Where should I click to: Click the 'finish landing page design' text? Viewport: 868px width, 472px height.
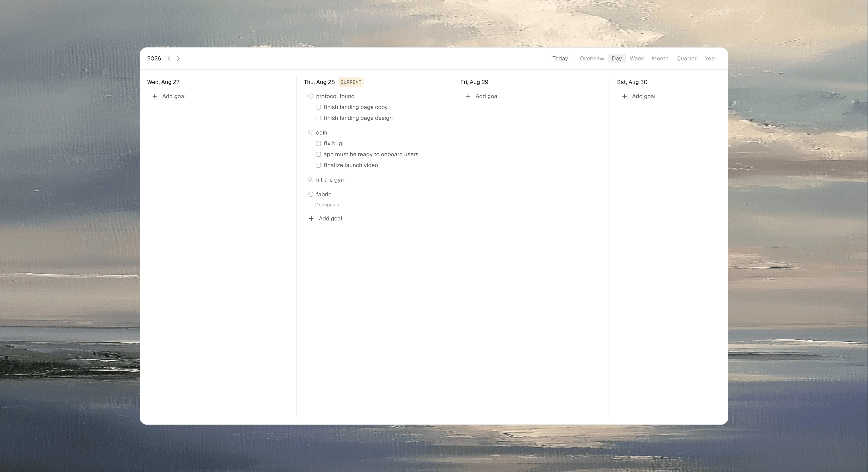[358, 118]
